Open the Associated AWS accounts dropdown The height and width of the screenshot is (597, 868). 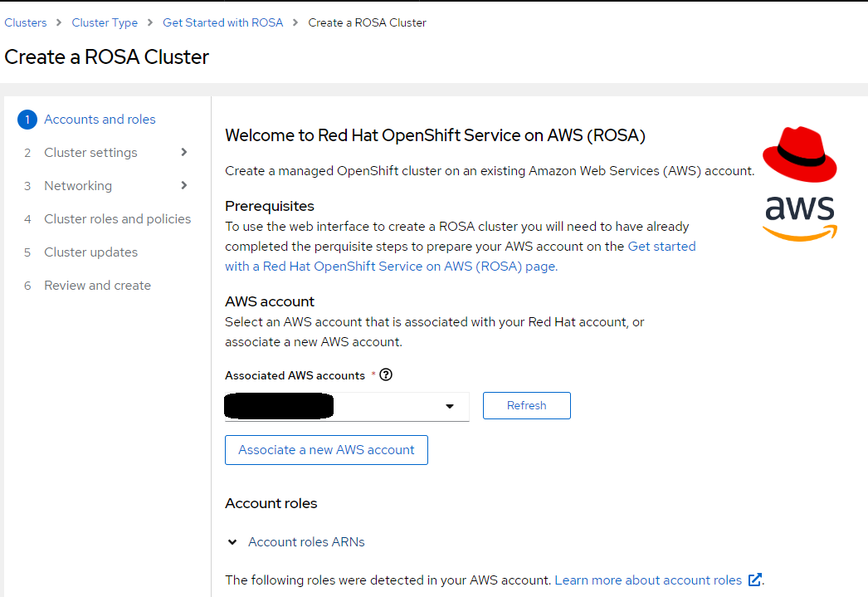pyautogui.click(x=449, y=406)
